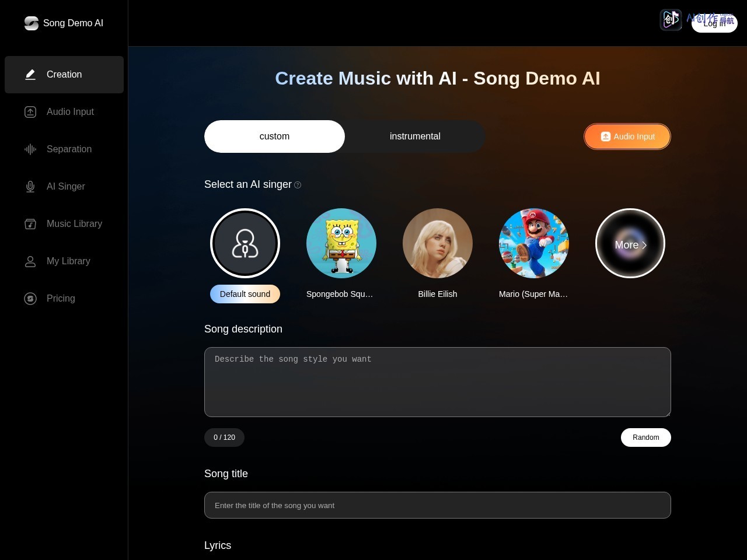Open Creation in the sidebar
747x560 pixels.
tap(64, 75)
